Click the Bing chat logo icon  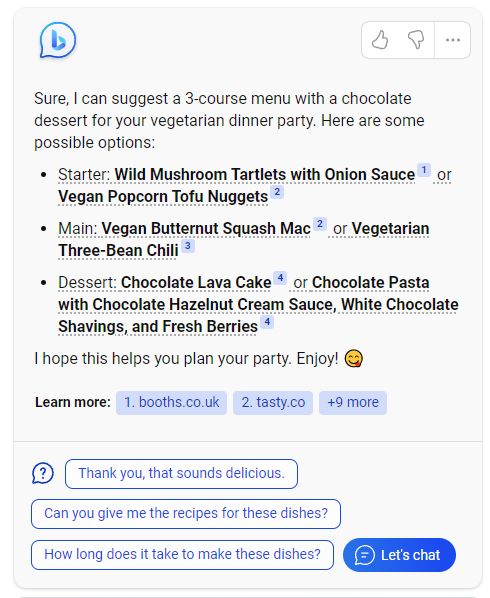click(58, 41)
